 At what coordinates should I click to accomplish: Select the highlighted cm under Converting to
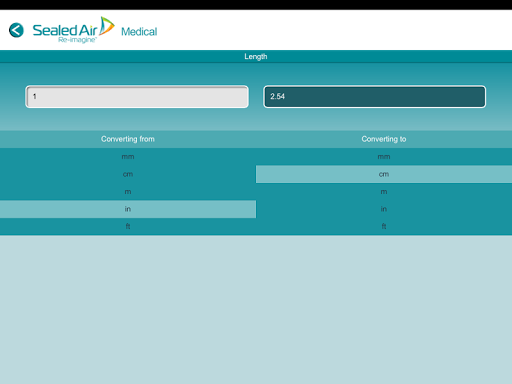384,174
